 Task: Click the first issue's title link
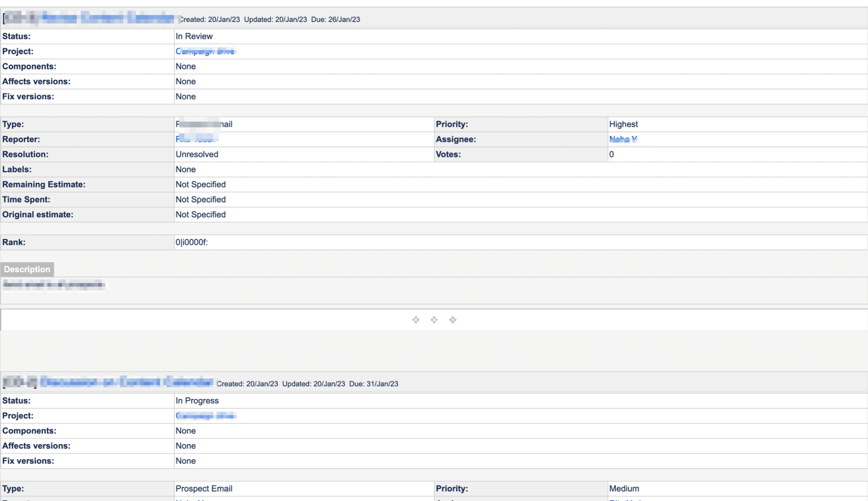89,19
